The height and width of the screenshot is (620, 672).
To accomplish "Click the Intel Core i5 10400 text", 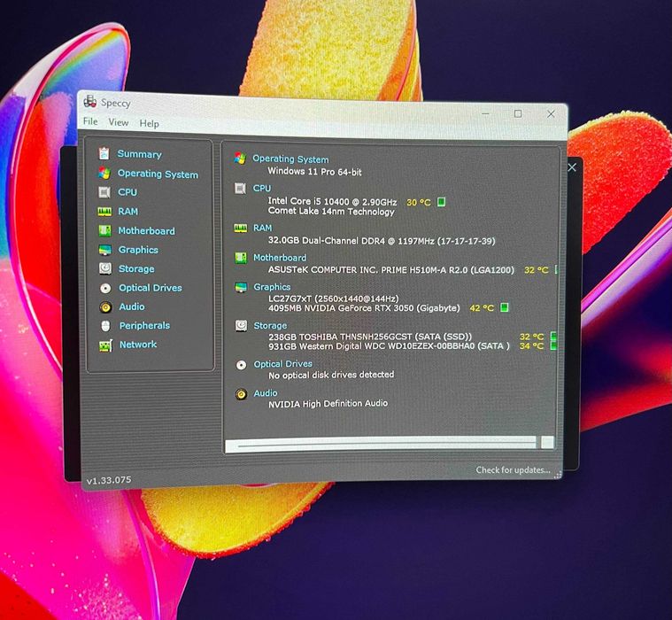I will 332,201.
